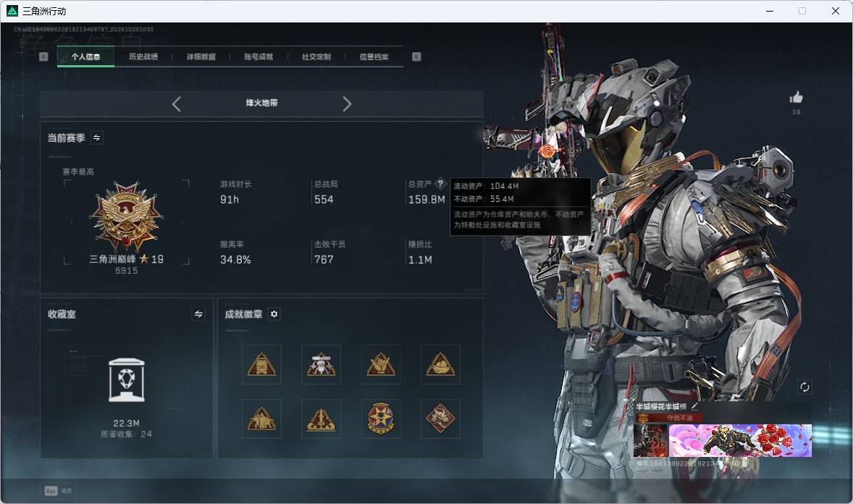Toggle the 当前赛季 season swap icon

pos(97,138)
